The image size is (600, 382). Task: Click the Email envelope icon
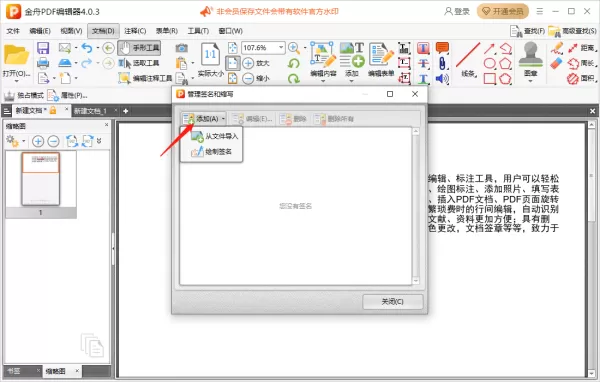pos(65,48)
